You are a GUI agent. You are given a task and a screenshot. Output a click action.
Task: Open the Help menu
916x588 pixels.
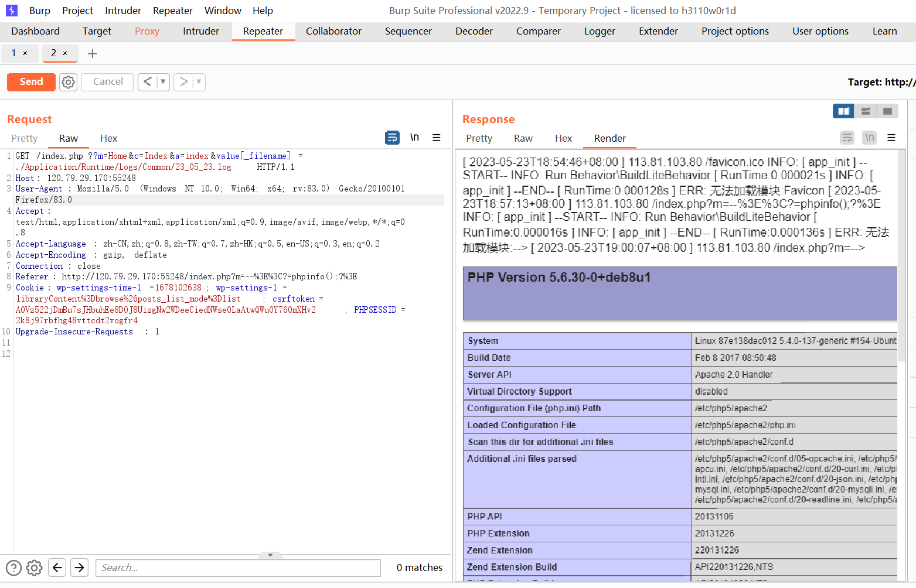click(x=263, y=11)
